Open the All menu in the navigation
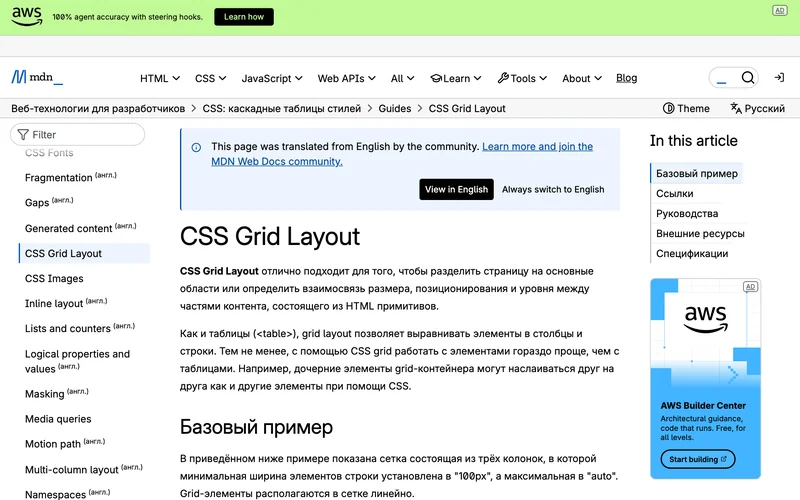This screenshot has height=500, width=800. (x=403, y=78)
